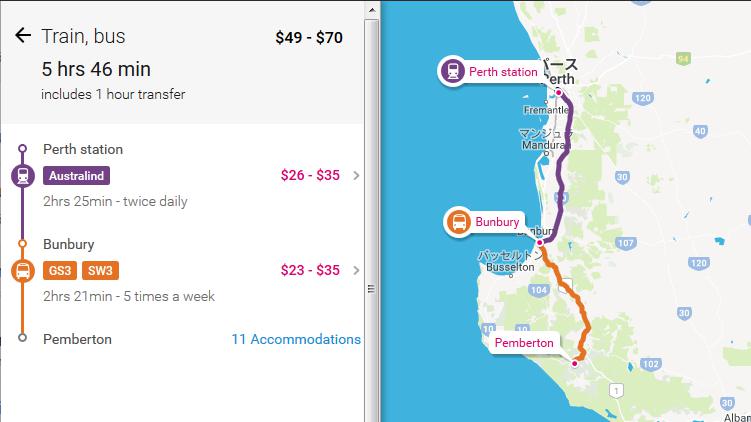Click the $26 - $35 train fare
751x422 pixels.
tap(310, 175)
